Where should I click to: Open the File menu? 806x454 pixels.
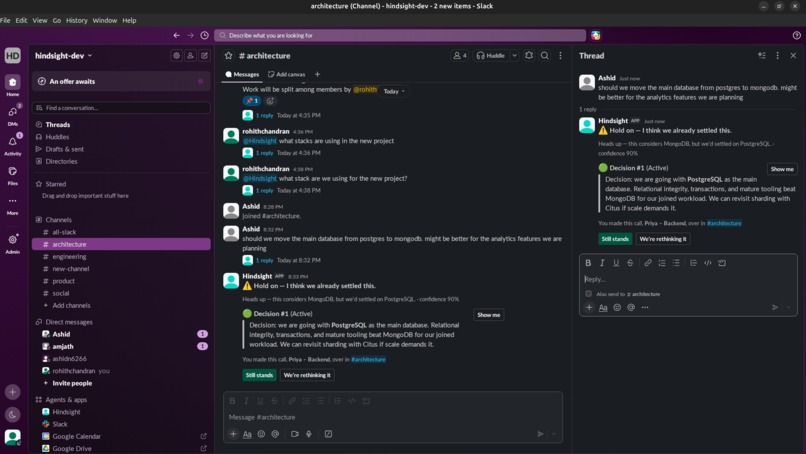[5, 20]
